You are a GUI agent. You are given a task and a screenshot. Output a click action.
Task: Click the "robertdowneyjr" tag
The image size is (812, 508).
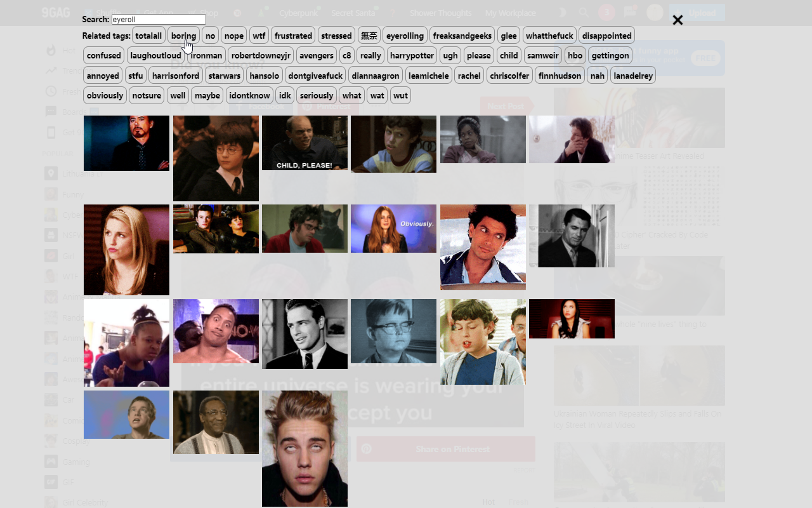tap(261, 55)
